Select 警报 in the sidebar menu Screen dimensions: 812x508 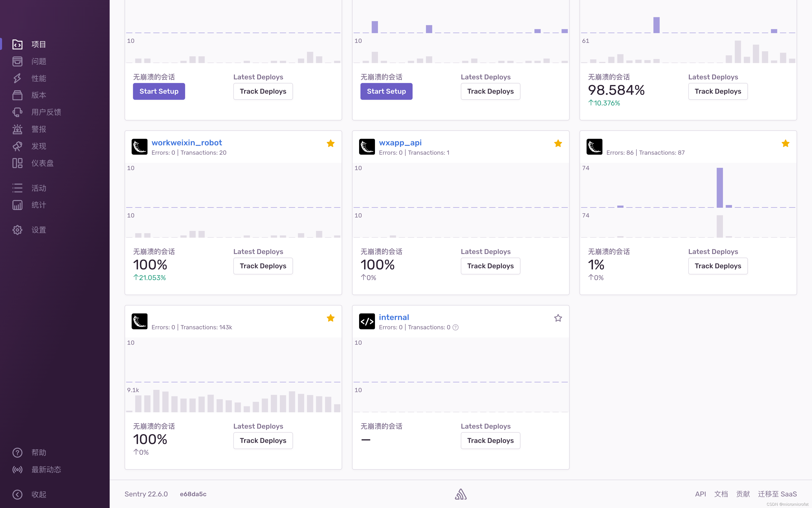click(39, 129)
